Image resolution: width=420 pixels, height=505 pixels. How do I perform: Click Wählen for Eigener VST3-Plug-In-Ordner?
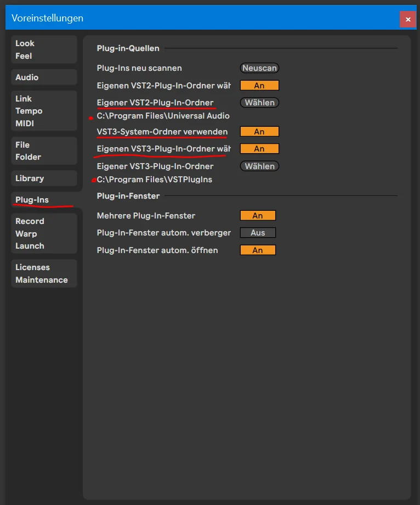(259, 166)
